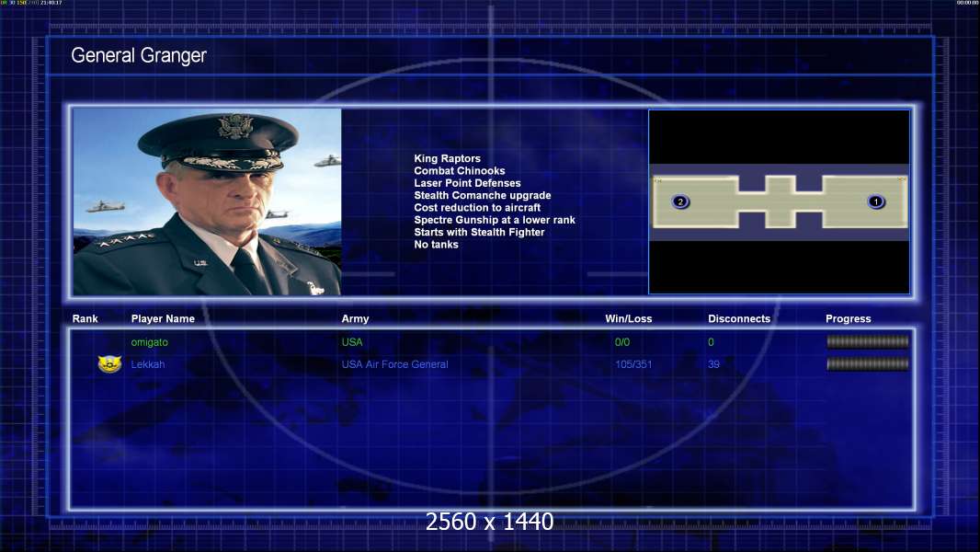The width and height of the screenshot is (980, 552).
Task: Click omigato's army value USA
Action: coord(352,342)
